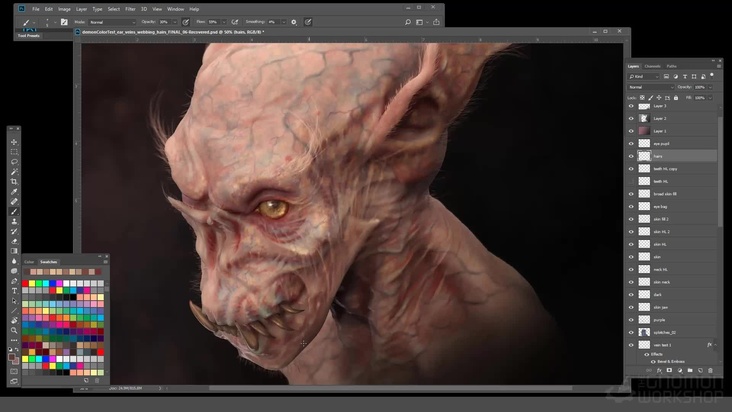
Task: Select the Type tool
Action: pos(14,291)
